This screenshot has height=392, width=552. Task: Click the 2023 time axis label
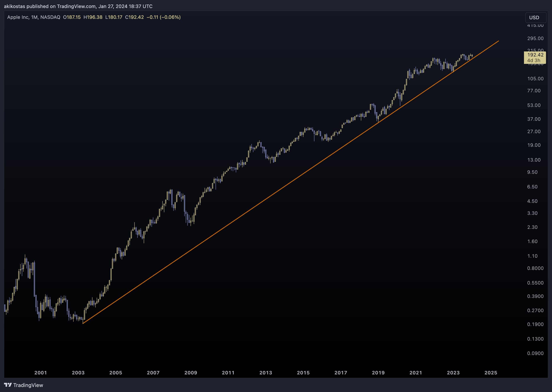tap(453, 372)
